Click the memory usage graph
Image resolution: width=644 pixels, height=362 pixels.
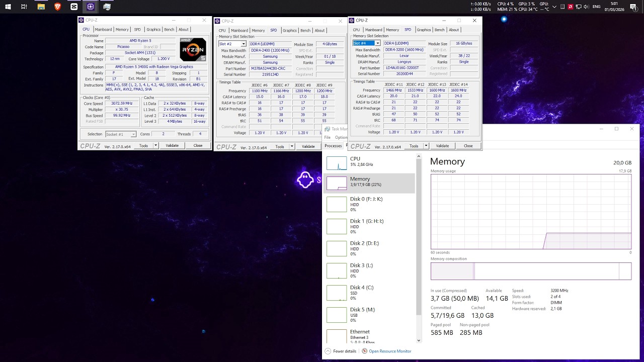click(x=531, y=212)
